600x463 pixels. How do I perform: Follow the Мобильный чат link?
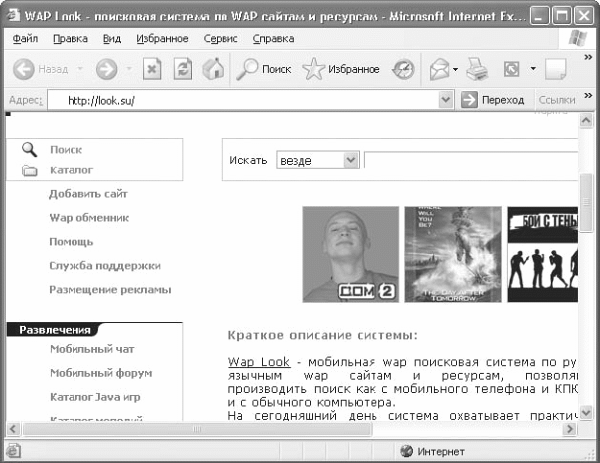(92, 349)
